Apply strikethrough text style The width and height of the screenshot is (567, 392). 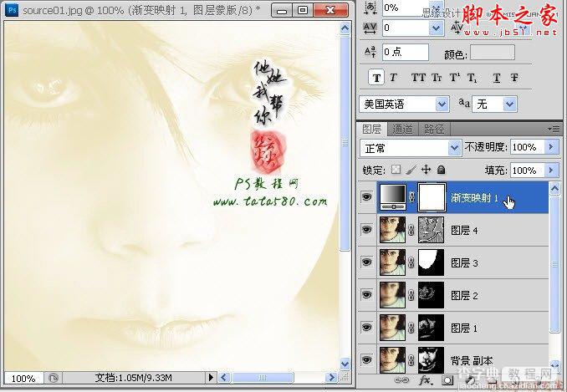(513, 78)
